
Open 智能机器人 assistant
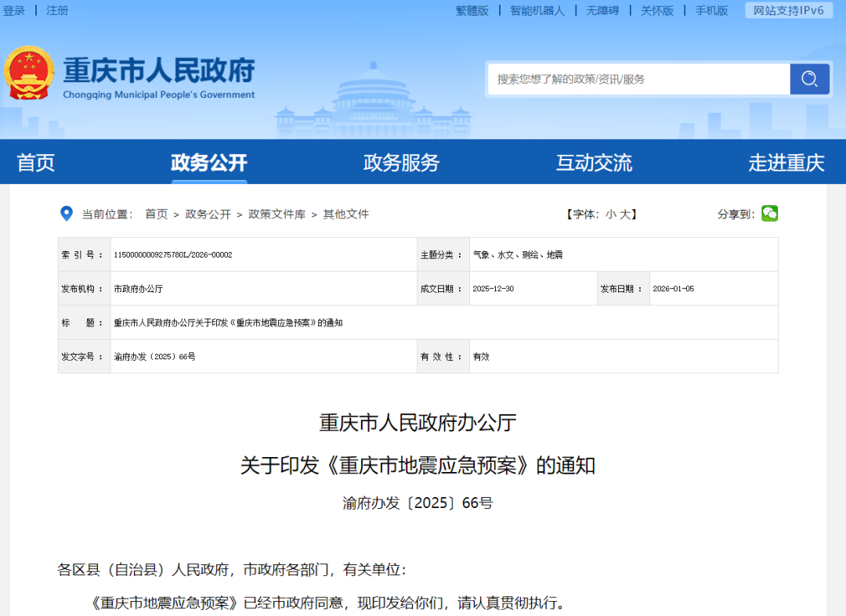(537, 10)
